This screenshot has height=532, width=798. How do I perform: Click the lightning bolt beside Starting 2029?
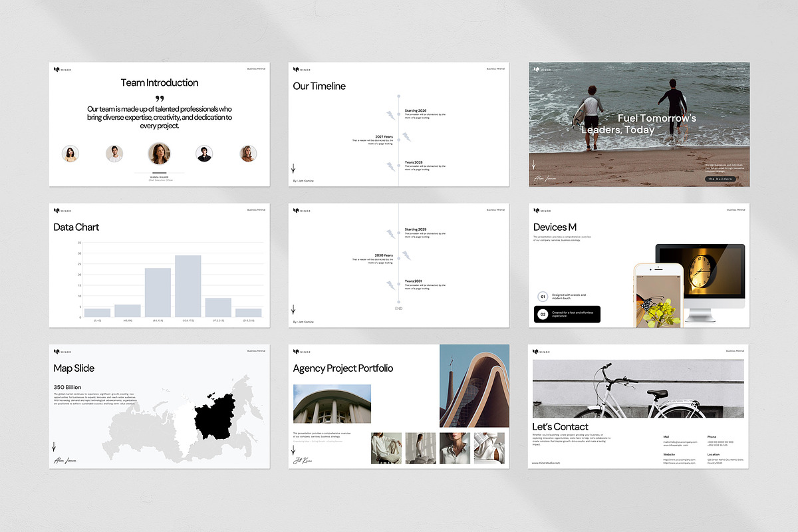[391, 233]
